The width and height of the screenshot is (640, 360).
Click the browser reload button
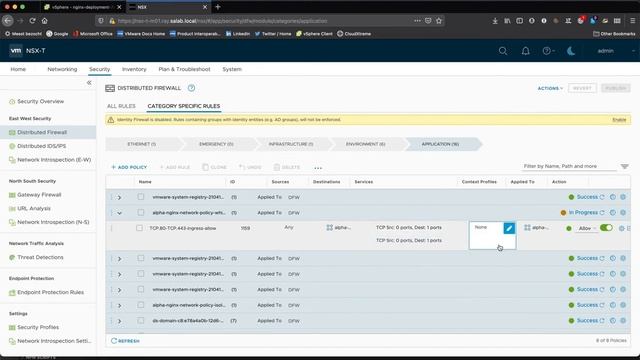pos(32,20)
